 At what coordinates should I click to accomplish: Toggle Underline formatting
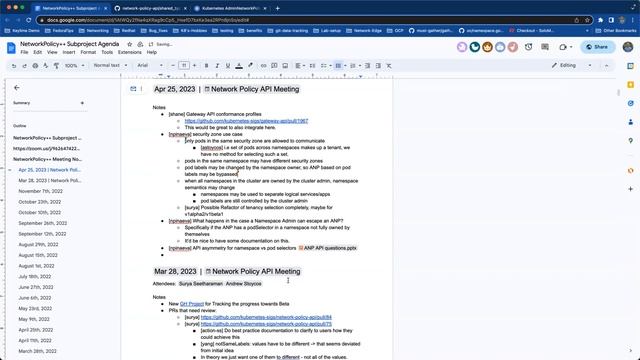pos(228,66)
